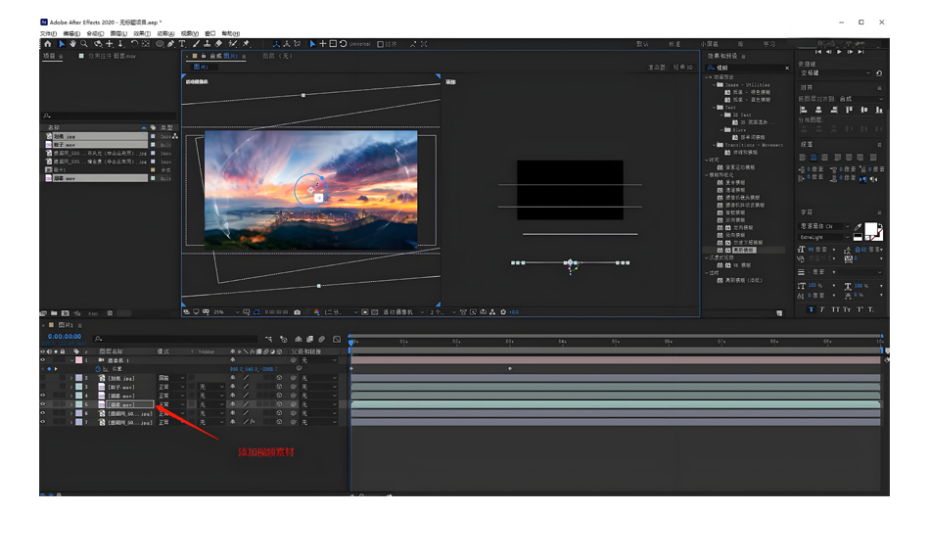Open blend mode dropdown for layer 3
The height and width of the screenshot is (560, 930).
point(171,387)
